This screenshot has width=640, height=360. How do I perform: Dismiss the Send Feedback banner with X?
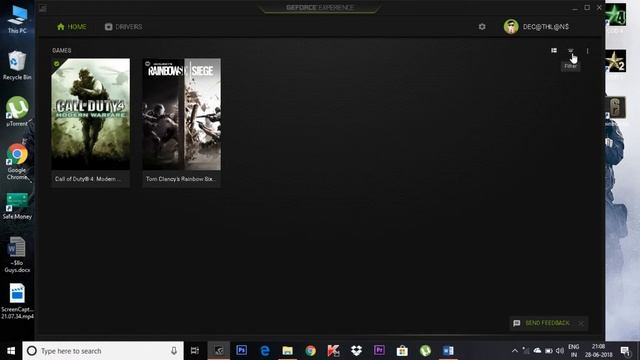(581, 324)
